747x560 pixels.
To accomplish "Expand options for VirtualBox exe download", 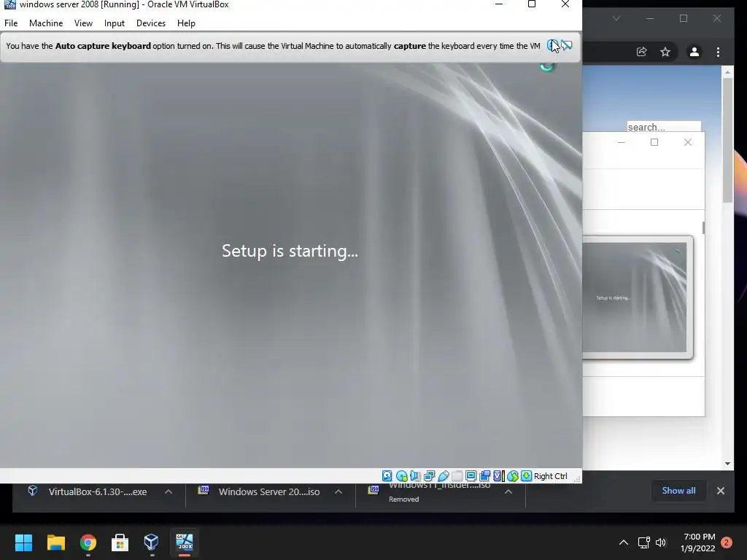I will coord(169,492).
